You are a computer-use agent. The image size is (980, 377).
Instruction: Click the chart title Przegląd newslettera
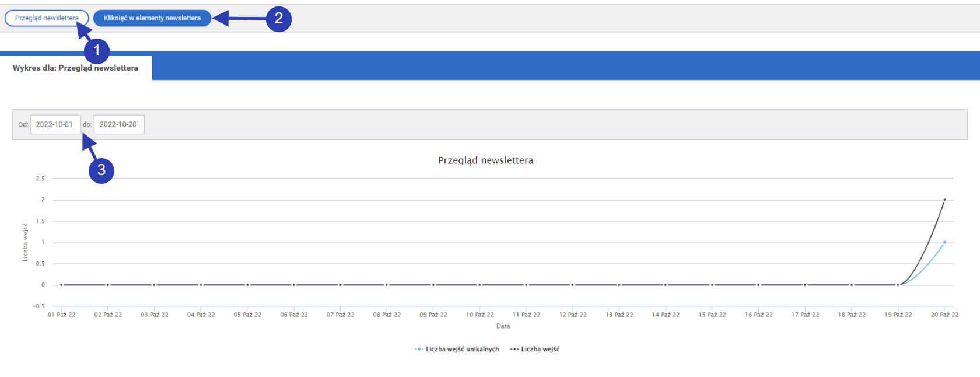485,160
